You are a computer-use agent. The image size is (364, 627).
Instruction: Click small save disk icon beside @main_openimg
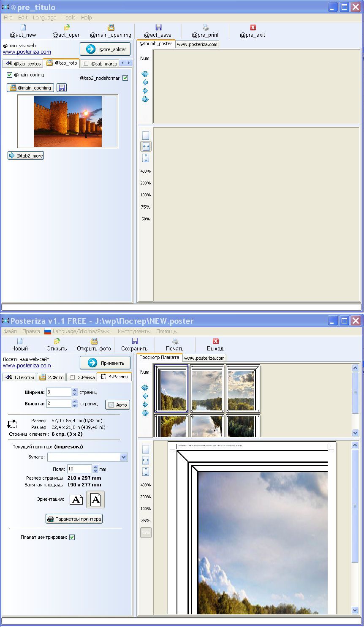[62, 88]
